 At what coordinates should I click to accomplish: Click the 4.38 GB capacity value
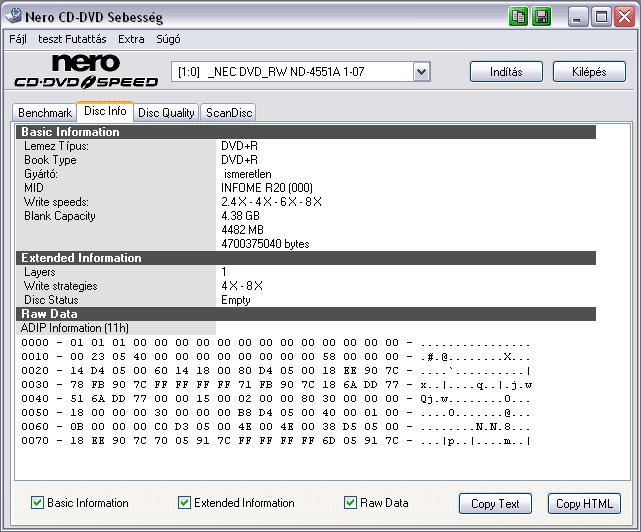point(240,216)
